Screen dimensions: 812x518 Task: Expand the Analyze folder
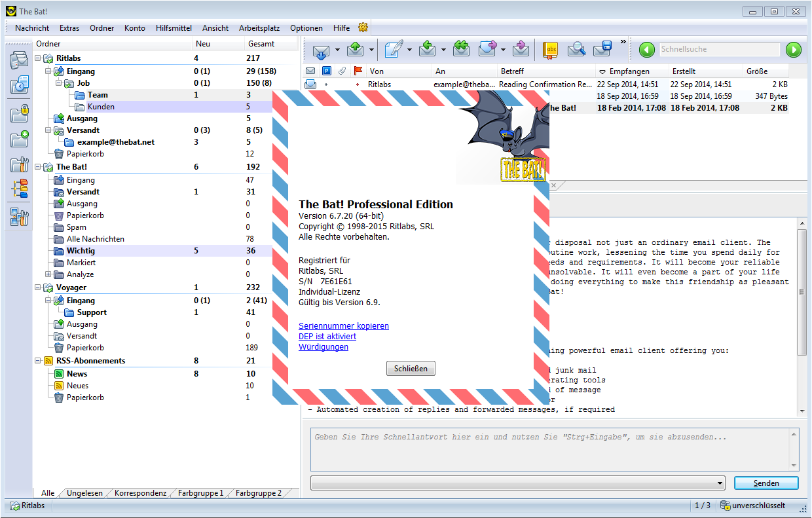48,274
